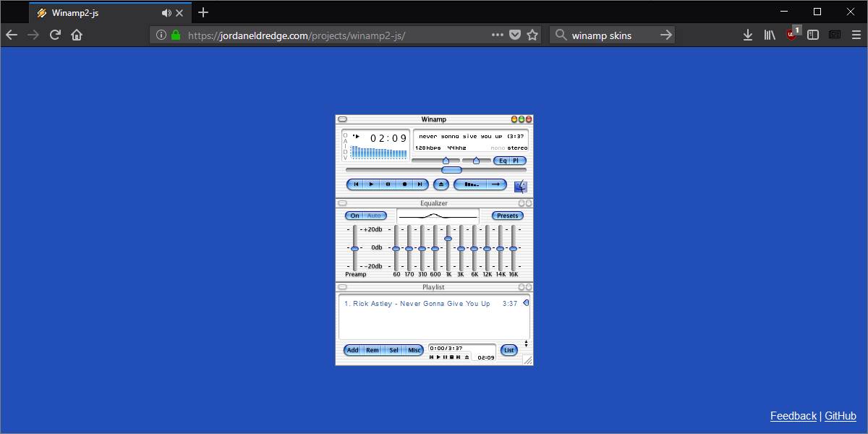Click the 1K equalizer band slider handle

448,238
